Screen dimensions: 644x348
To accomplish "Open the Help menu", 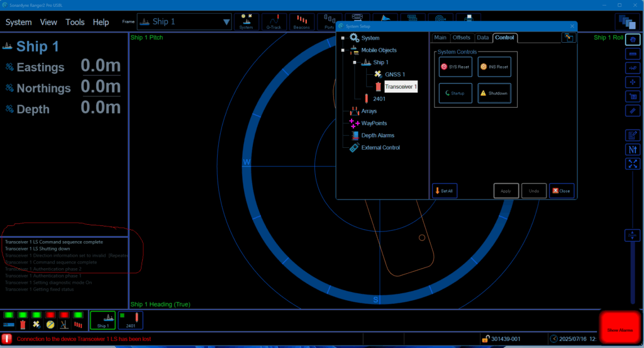I will click(x=101, y=22).
